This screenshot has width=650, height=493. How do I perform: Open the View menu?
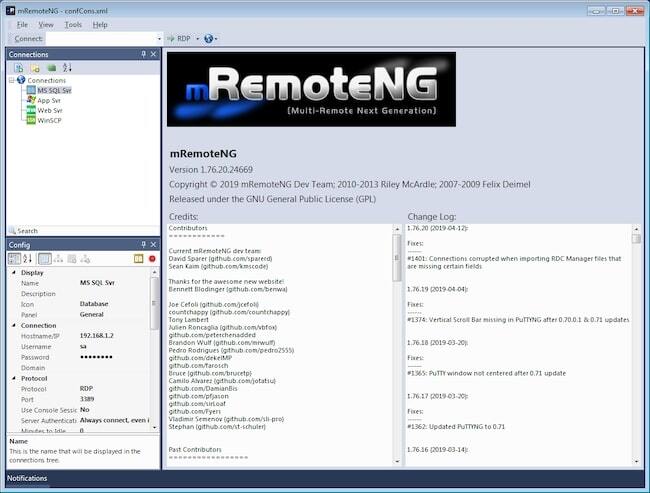coord(46,25)
